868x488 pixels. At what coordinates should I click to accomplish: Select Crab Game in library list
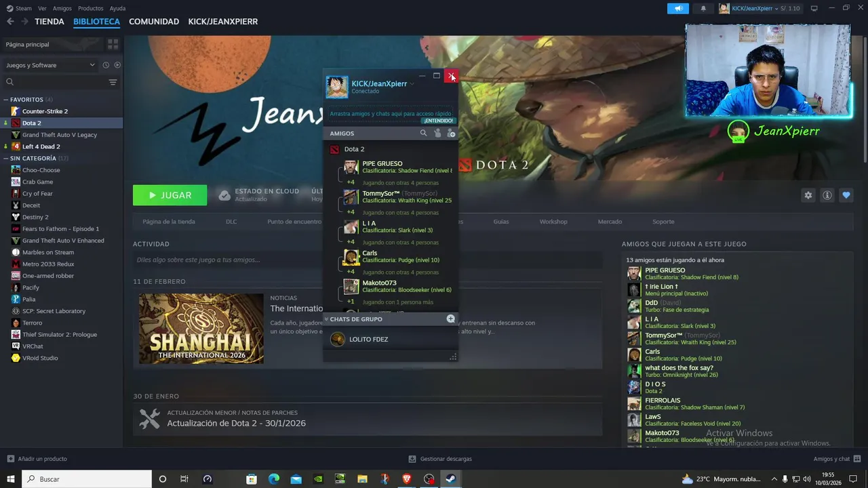pos(37,182)
